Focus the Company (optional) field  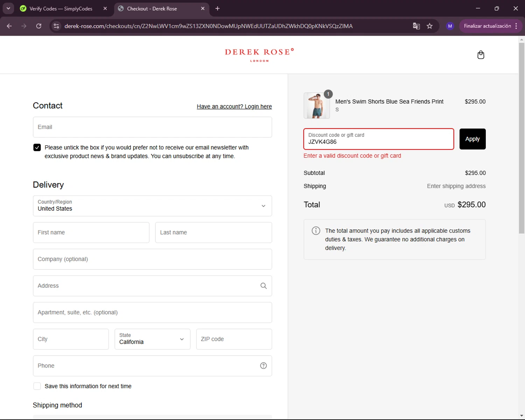point(152,259)
